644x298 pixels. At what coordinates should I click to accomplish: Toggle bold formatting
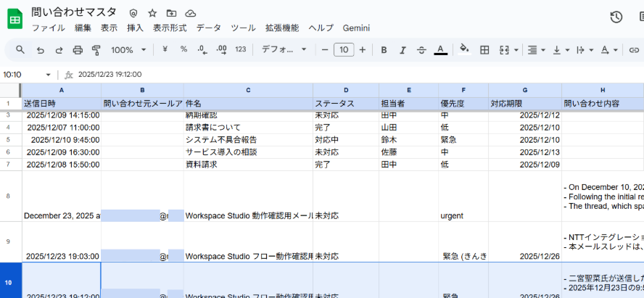384,50
